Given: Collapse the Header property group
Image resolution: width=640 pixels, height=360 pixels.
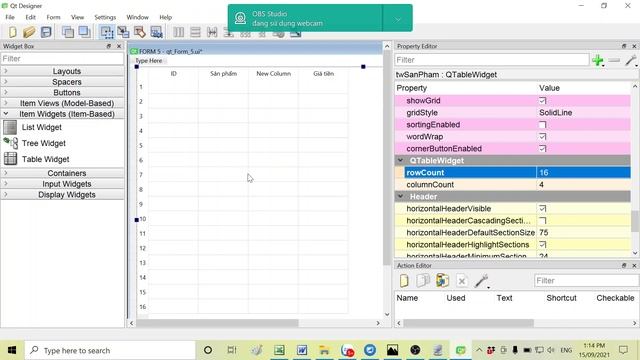Looking at the screenshot, I should click(400, 196).
